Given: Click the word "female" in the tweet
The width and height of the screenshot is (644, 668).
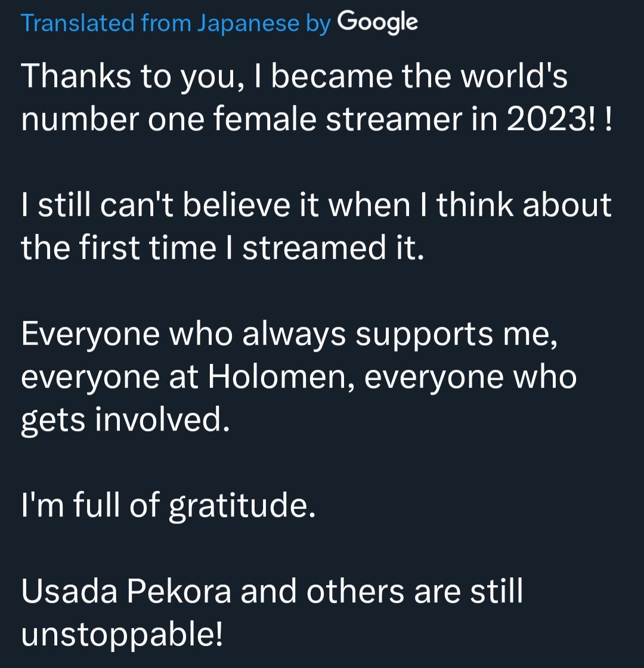Looking at the screenshot, I should click(265, 119).
